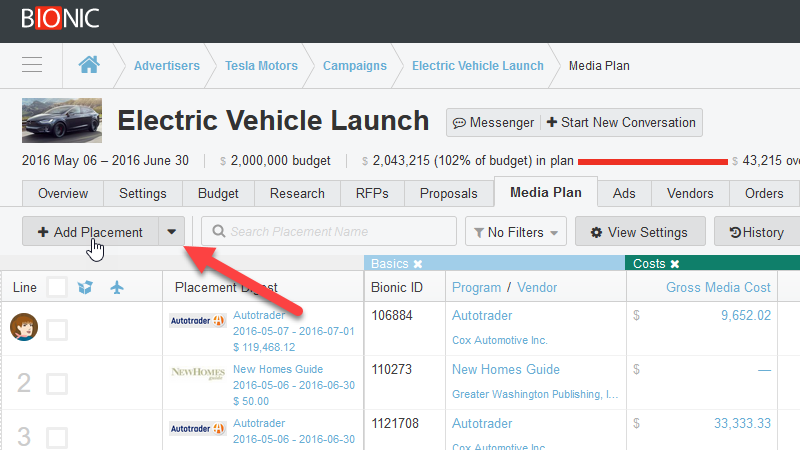Open Cox Automotive Inc. vendor link in first row
Image resolution: width=800 pixels, height=450 pixels.
[499, 340]
